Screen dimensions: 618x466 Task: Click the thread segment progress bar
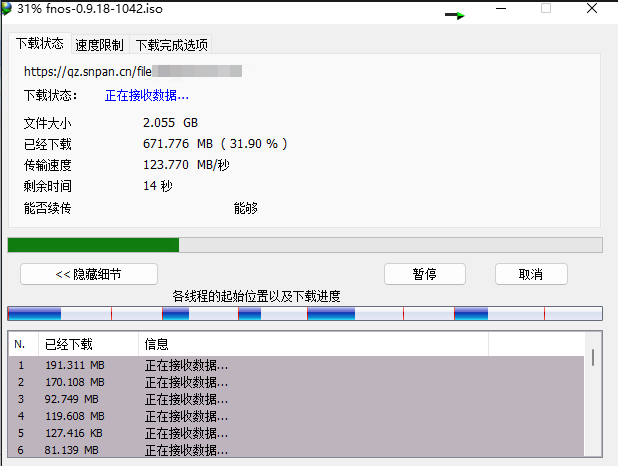304,313
